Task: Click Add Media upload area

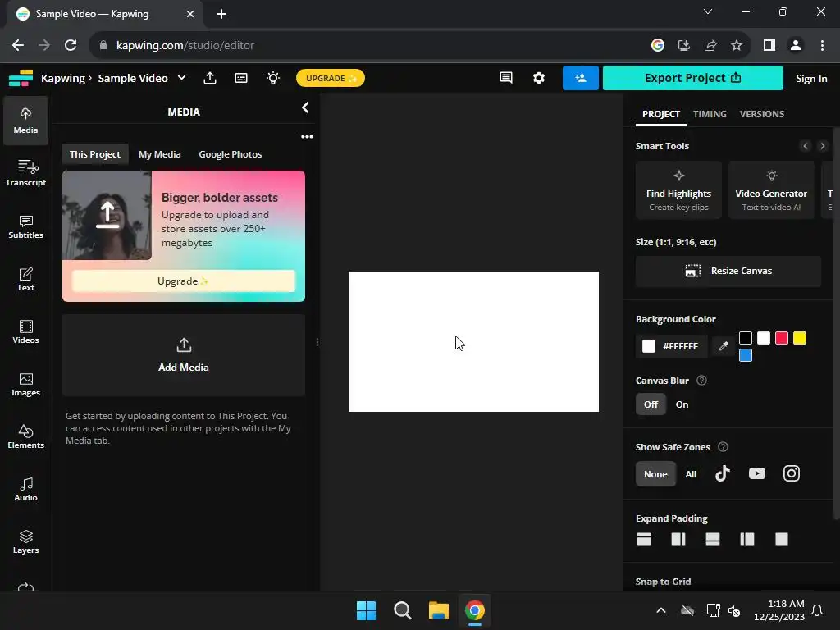Action: click(184, 355)
